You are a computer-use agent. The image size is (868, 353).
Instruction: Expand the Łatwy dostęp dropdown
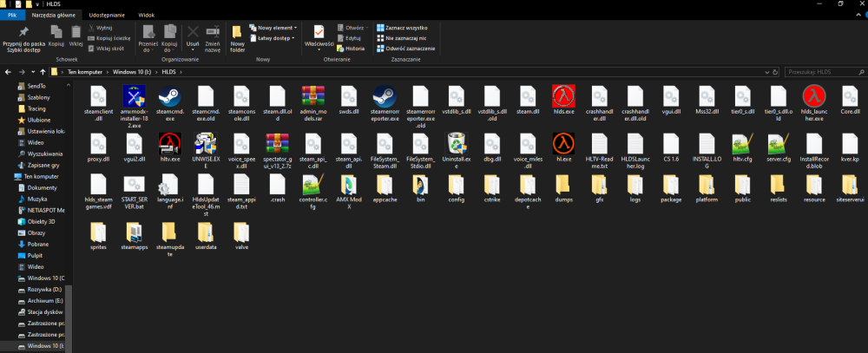pyautogui.click(x=274, y=38)
